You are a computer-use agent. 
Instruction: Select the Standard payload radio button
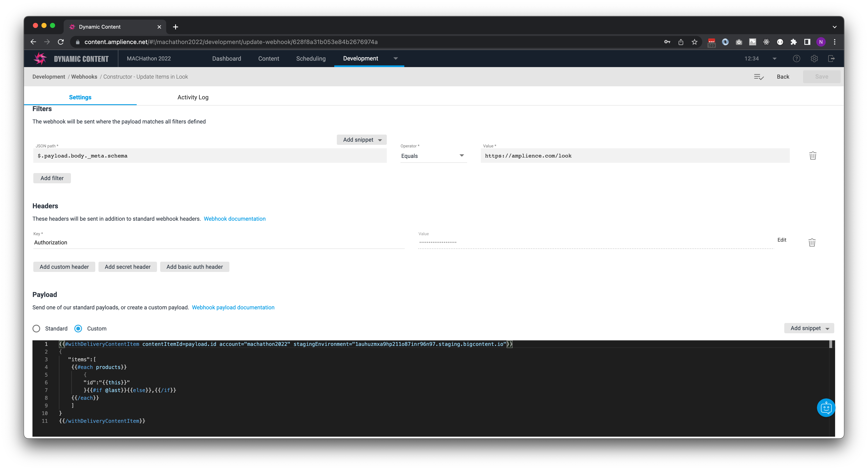click(36, 328)
